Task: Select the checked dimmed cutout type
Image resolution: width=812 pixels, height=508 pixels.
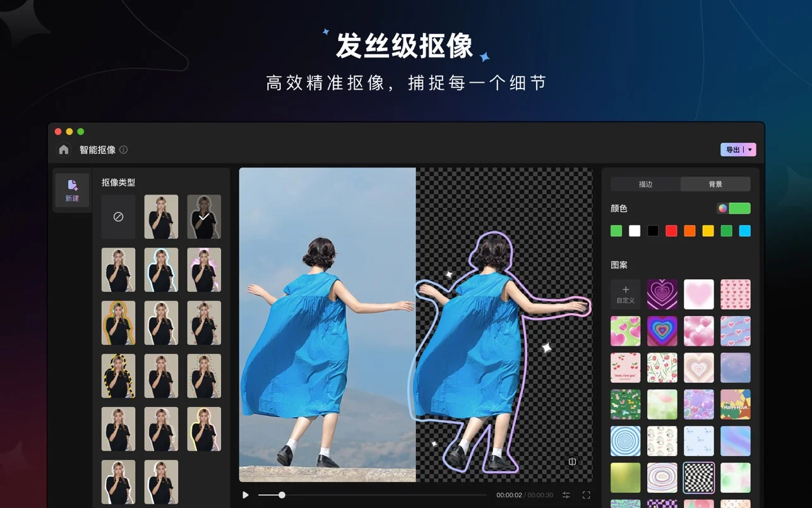Action: coord(204,217)
